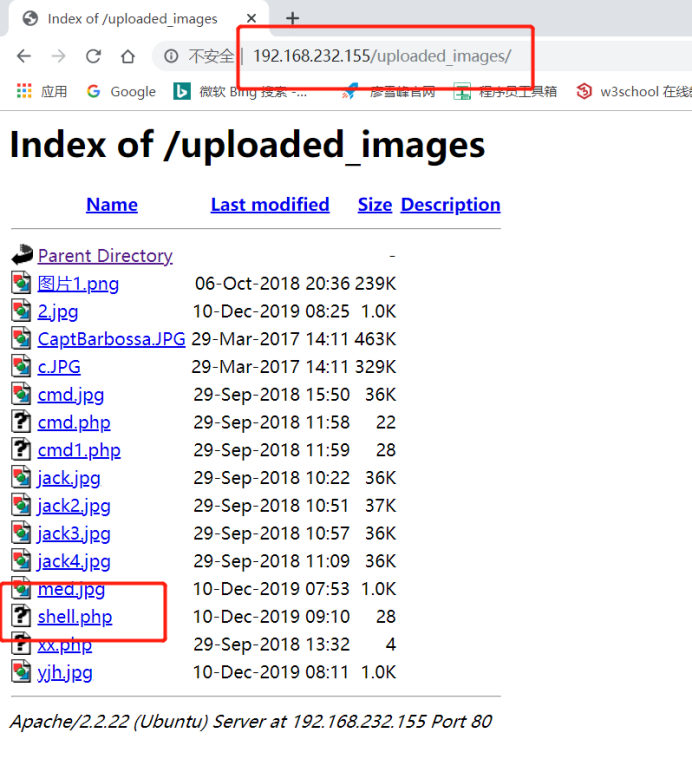Click the address bar URL
Viewport: 692px width, 759px height.
pos(382,56)
